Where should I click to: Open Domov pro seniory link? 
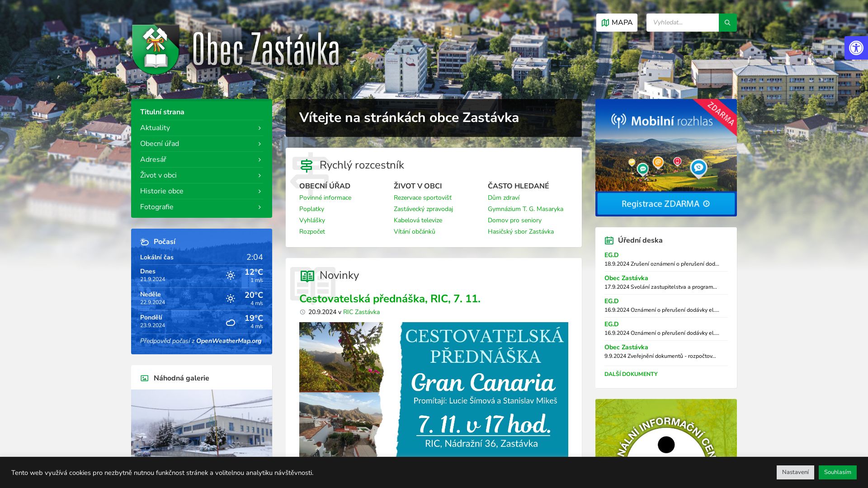tap(514, 221)
